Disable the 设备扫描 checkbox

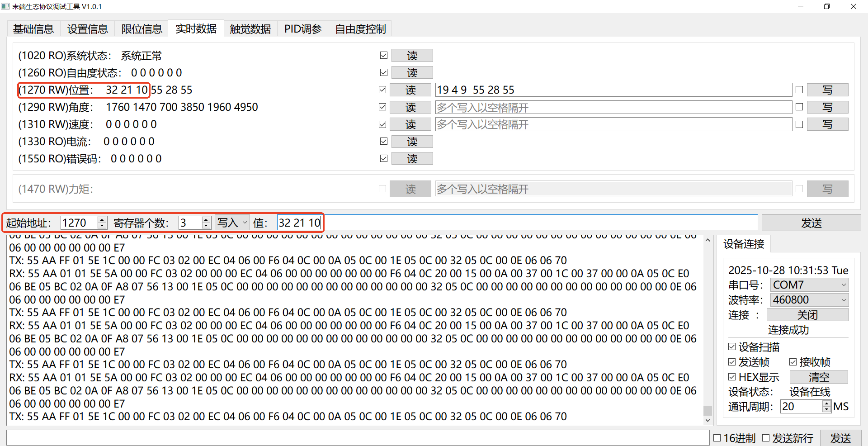tap(732, 346)
